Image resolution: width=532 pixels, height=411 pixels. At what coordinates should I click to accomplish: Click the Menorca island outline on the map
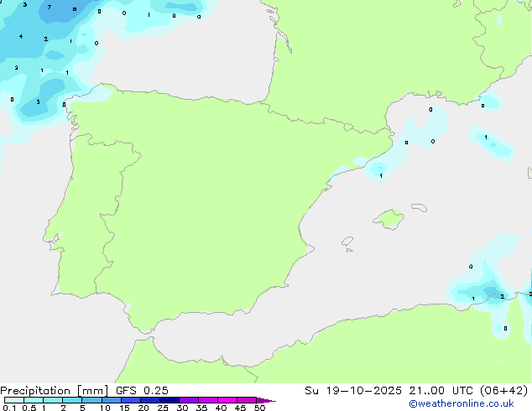pos(420,207)
